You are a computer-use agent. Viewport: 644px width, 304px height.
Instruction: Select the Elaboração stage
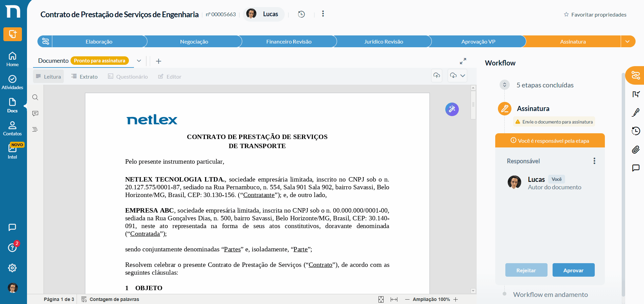point(99,42)
